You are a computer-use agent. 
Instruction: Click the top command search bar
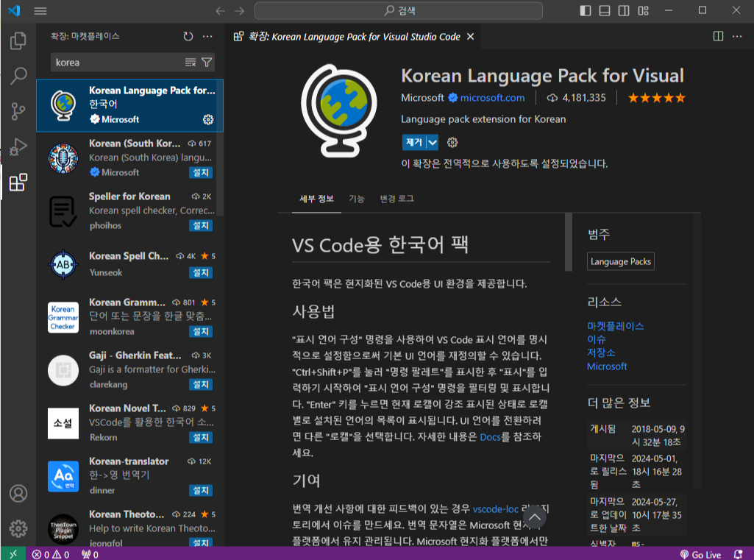pyautogui.click(x=399, y=10)
